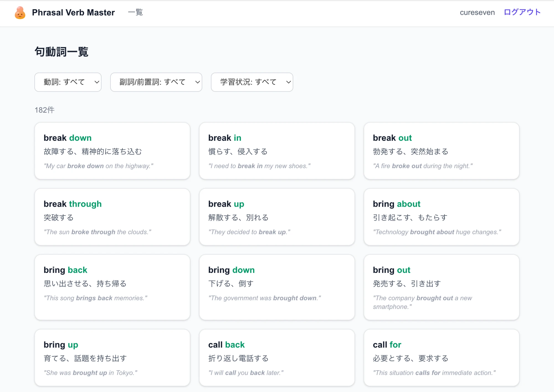Image resolution: width=554 pixels, height=392 pixels.
Task: Select the cureseven username
Action: [x=477, y=12]
